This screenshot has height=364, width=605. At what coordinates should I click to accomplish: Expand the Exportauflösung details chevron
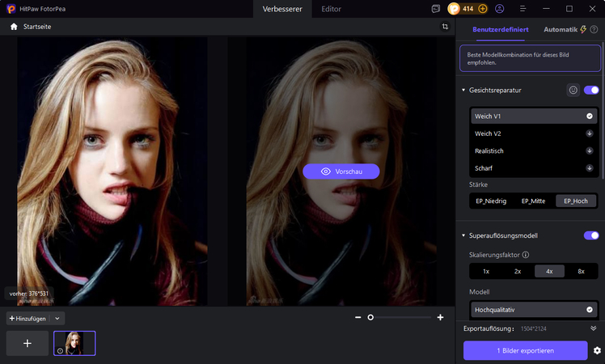click(593, 328)
